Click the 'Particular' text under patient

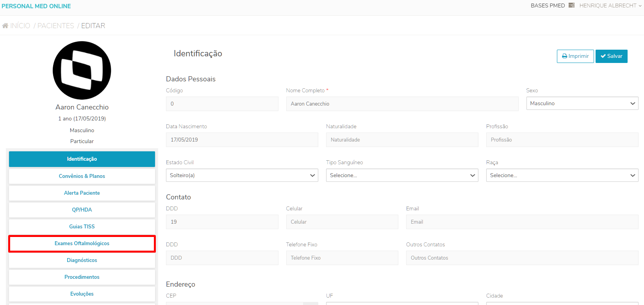click(82, 141)
